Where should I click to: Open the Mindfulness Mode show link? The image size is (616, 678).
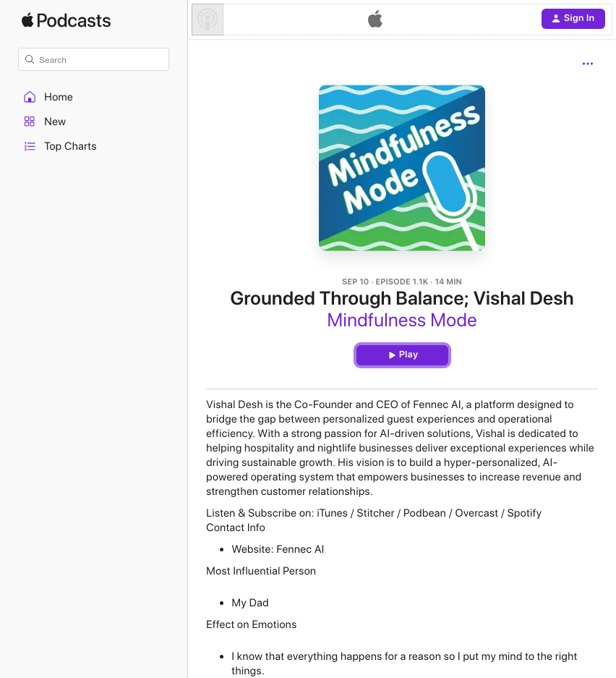click(402, 321)
